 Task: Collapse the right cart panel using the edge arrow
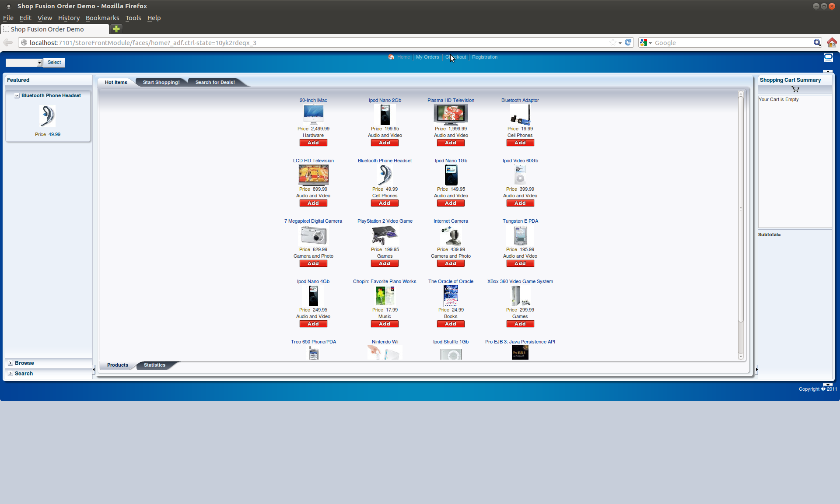(756, 369)
